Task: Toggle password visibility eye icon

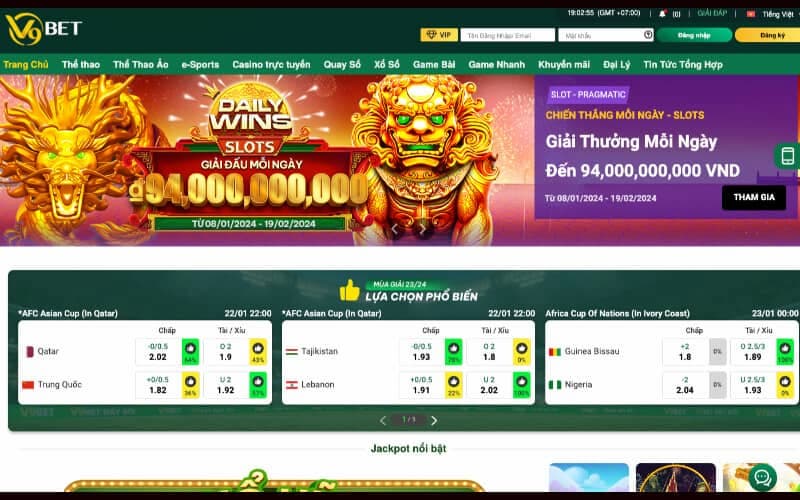Action: coord(648,35)
